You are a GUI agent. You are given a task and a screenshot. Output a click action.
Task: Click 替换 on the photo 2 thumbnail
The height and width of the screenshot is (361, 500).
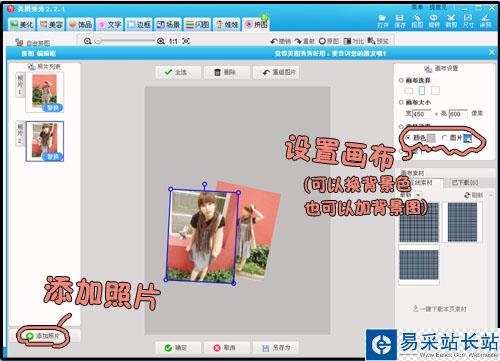(x=53, y=157)
